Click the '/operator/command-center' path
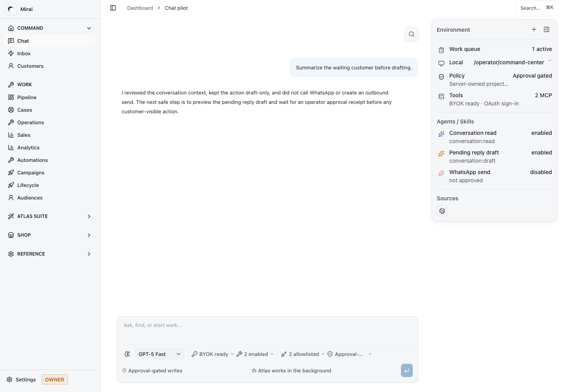The width and height of the screenshot is (565, 392). 509,62
